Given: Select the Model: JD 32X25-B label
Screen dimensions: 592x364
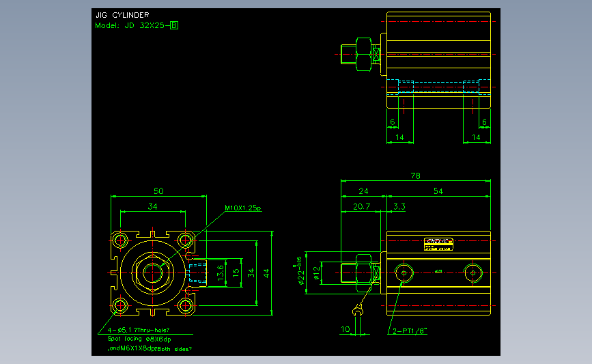Looking at the screenshot, I should pyautogui.click(x=137, y=26).
